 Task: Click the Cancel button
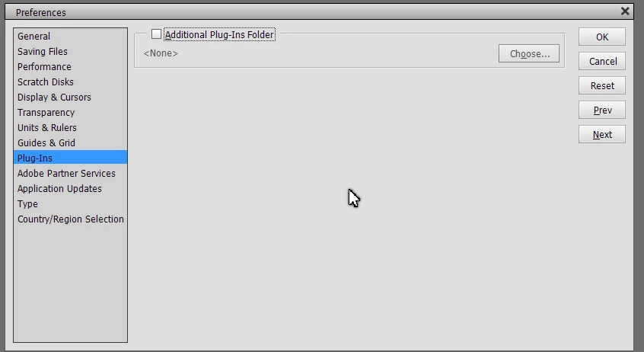coord(602,61)
